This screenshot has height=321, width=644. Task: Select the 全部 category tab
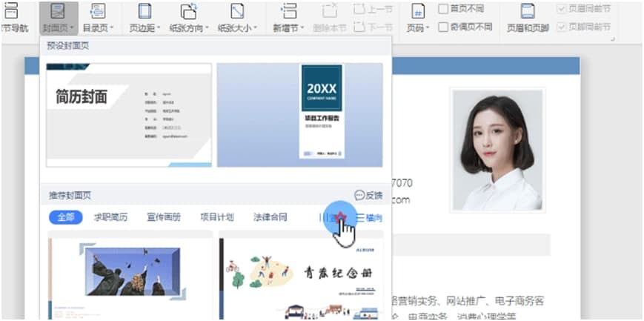pos(66,217)
